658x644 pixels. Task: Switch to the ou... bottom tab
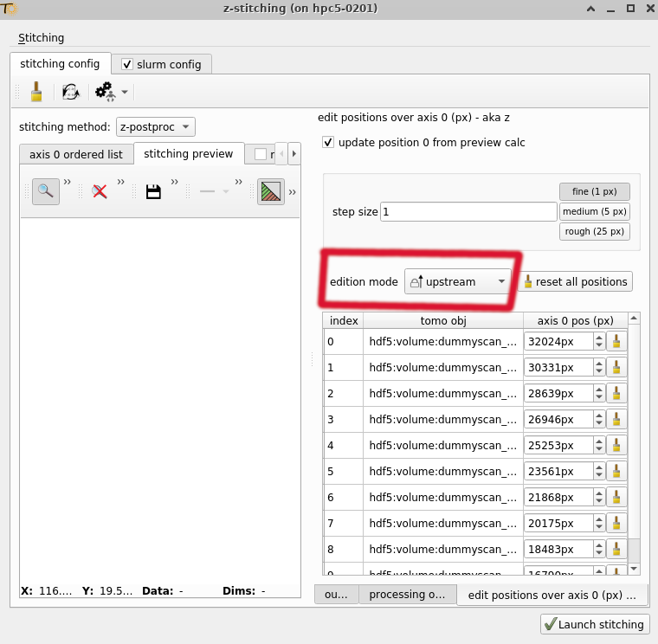point(336,595)
